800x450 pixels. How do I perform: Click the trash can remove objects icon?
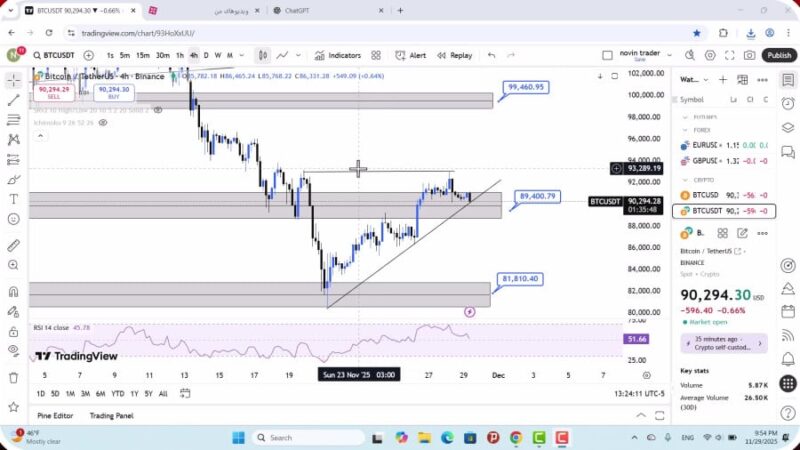coord(13,377)
